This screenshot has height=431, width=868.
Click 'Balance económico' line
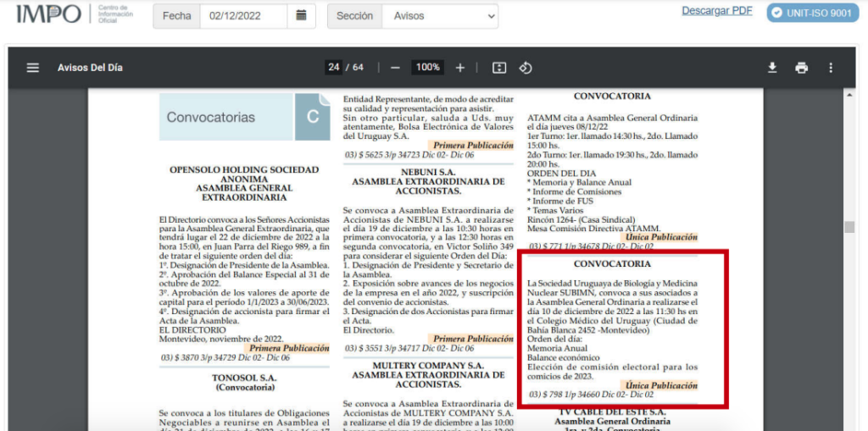564,357
